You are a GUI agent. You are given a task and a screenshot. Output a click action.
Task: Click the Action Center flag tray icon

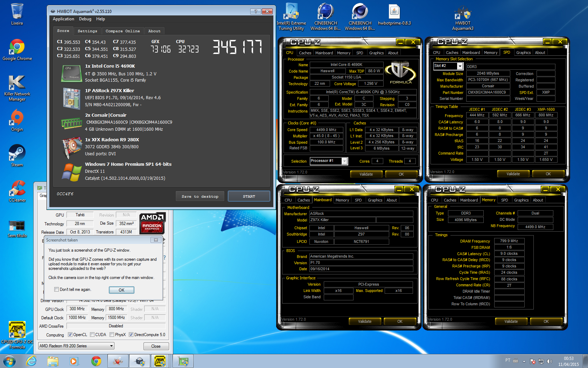tap(533, 361)
